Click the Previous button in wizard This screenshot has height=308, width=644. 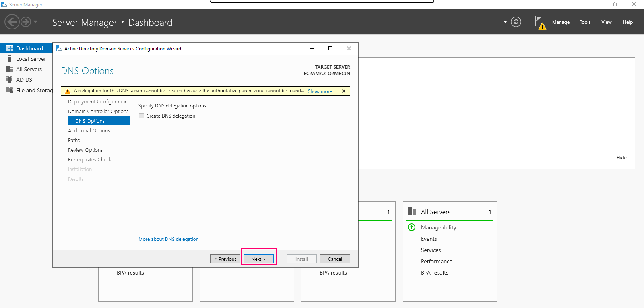pyautogui.click(x=225, y=259)
